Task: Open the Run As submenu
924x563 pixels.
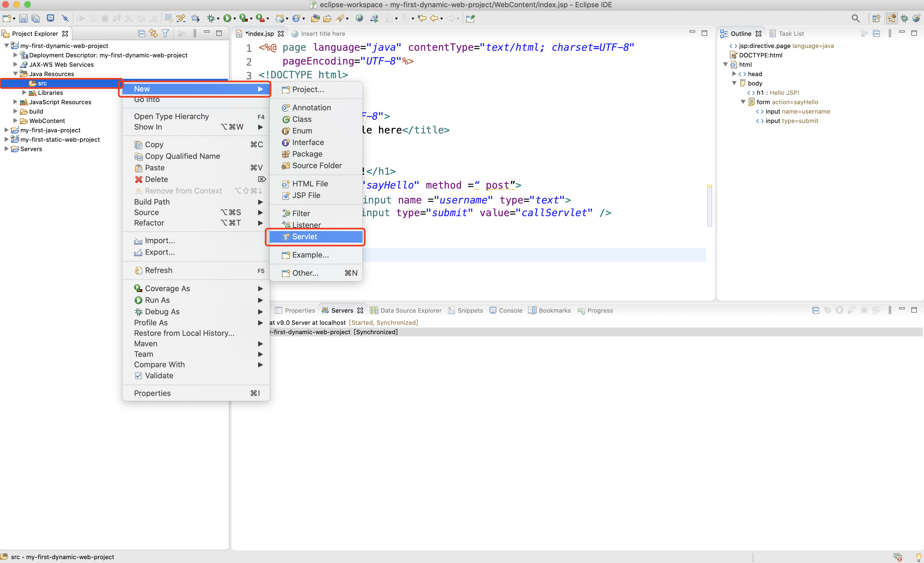Action: pos(196,300)
